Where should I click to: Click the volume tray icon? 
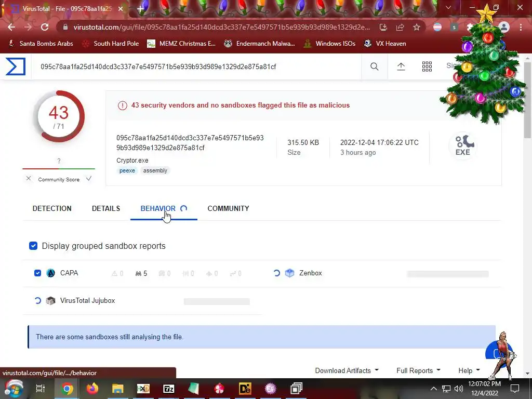coord(458,389)
